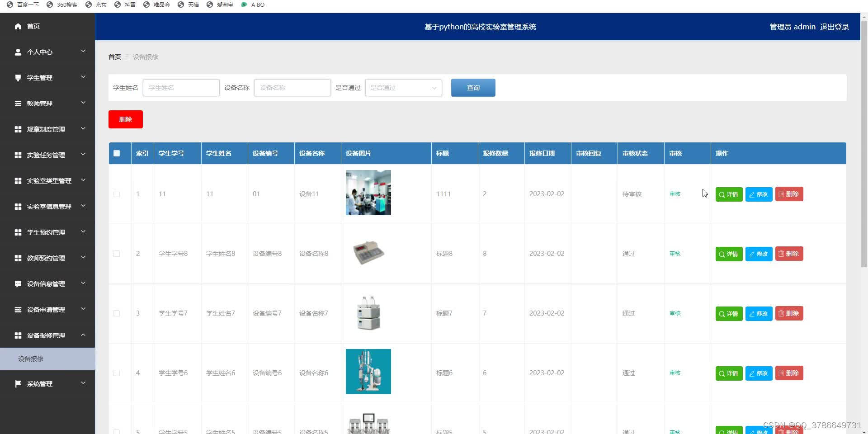Screen dimensions: 868x434
Task: Open the 唯品会 bookmark
Action: (156, 5)
